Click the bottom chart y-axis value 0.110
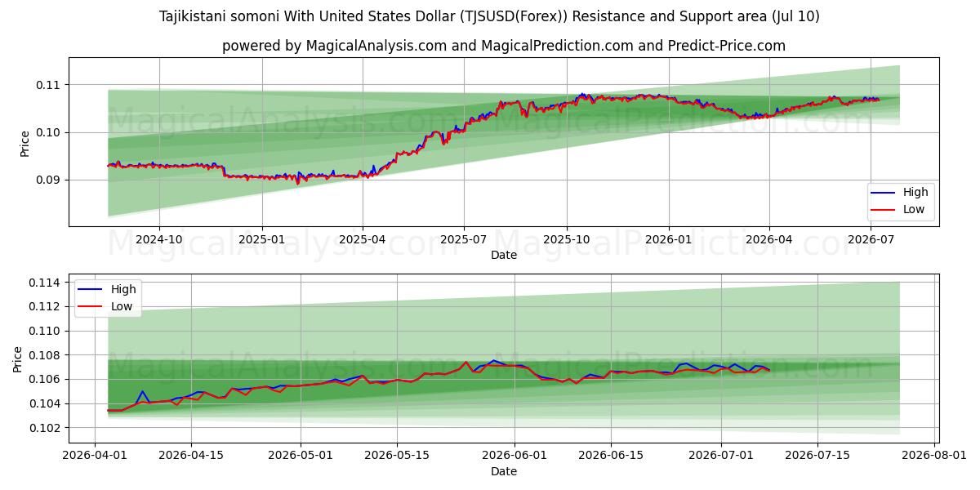This screenshot has width=980, height=490. coord(45,331)
